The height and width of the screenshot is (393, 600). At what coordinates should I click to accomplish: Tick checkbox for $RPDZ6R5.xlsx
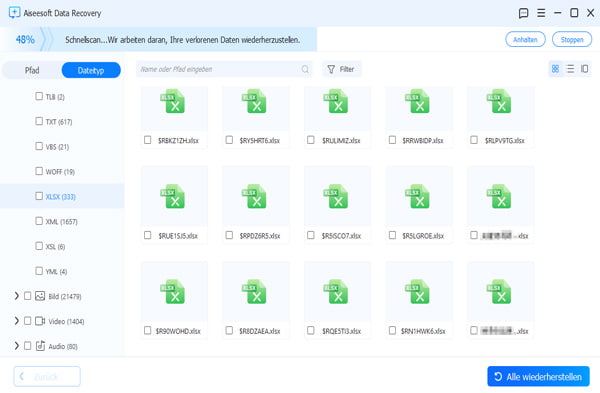click(229, 235)
